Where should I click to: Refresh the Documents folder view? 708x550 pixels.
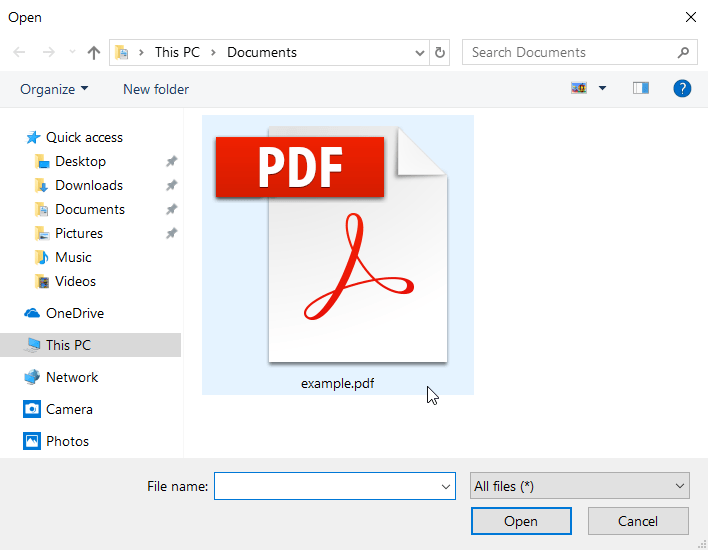point(439,52)
